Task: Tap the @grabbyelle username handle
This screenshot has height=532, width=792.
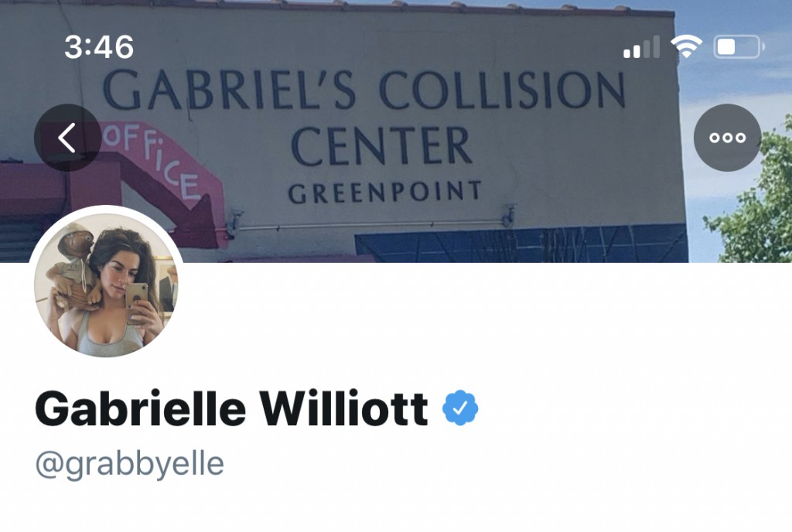Action: (x=130, y=465)
